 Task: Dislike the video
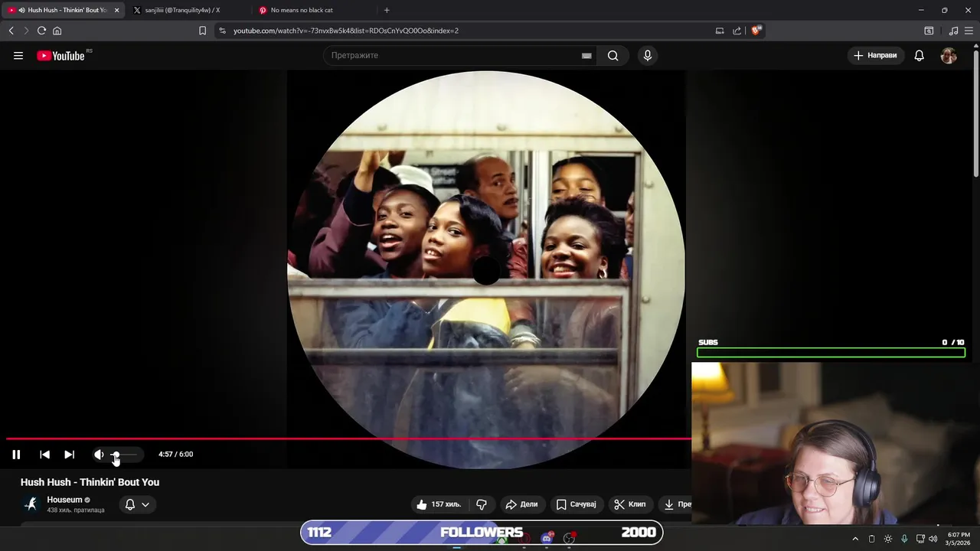click(482, 504)
